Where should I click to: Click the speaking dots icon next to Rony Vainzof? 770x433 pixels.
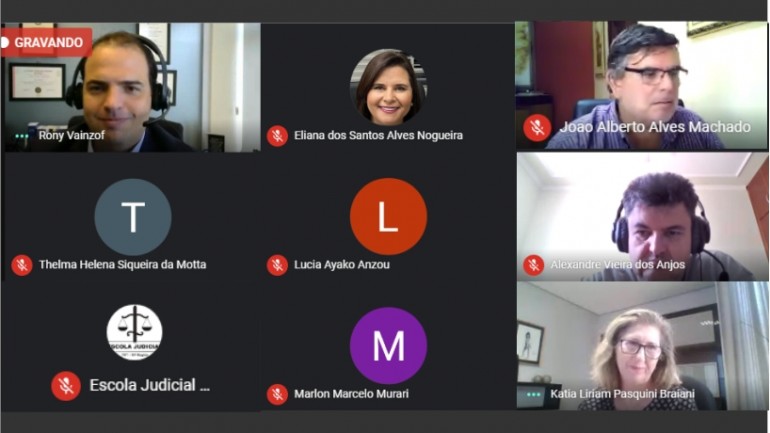point(22,136)
